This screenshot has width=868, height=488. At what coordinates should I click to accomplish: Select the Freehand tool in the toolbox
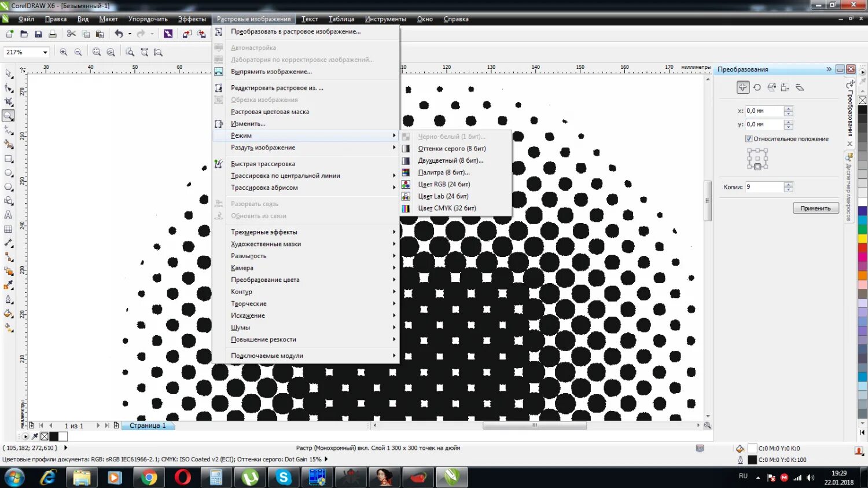(8, 130)
